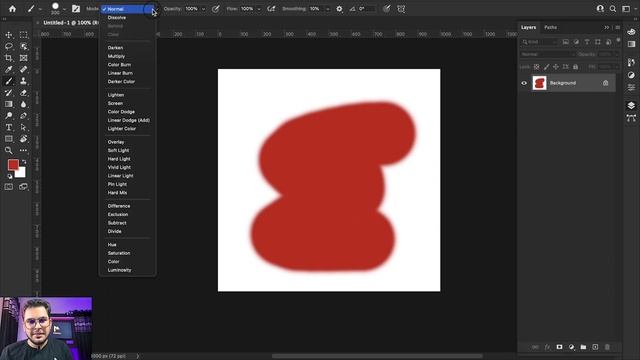Viewport: 640px width, 360px height.
Task: Open Layers panel blend mode dropdown
Action: point(548,54)
